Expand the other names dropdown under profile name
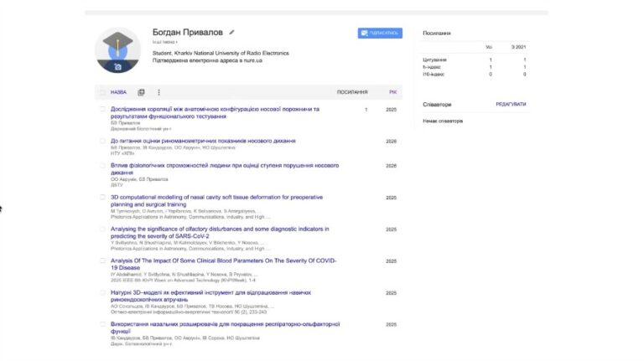 (x=165, y=42)
